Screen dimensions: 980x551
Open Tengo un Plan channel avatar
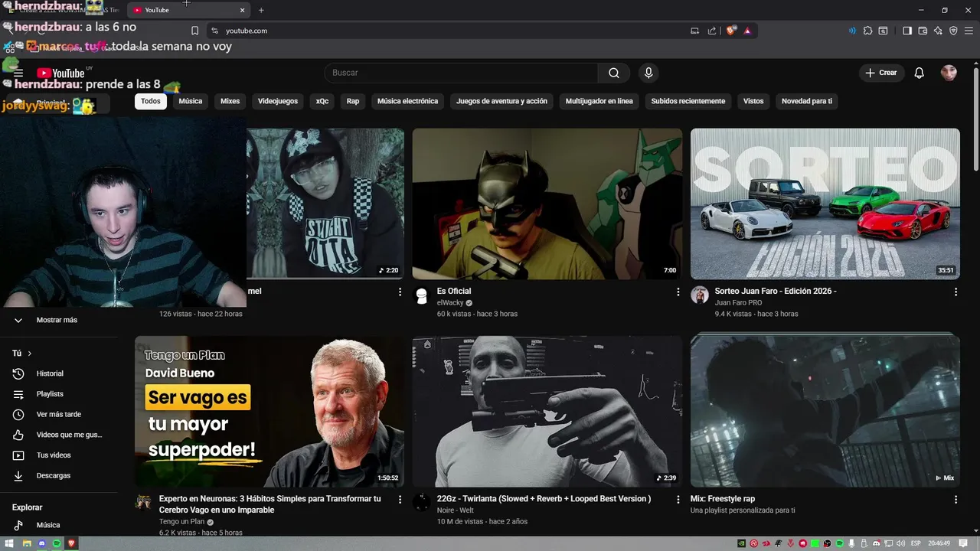143,503
